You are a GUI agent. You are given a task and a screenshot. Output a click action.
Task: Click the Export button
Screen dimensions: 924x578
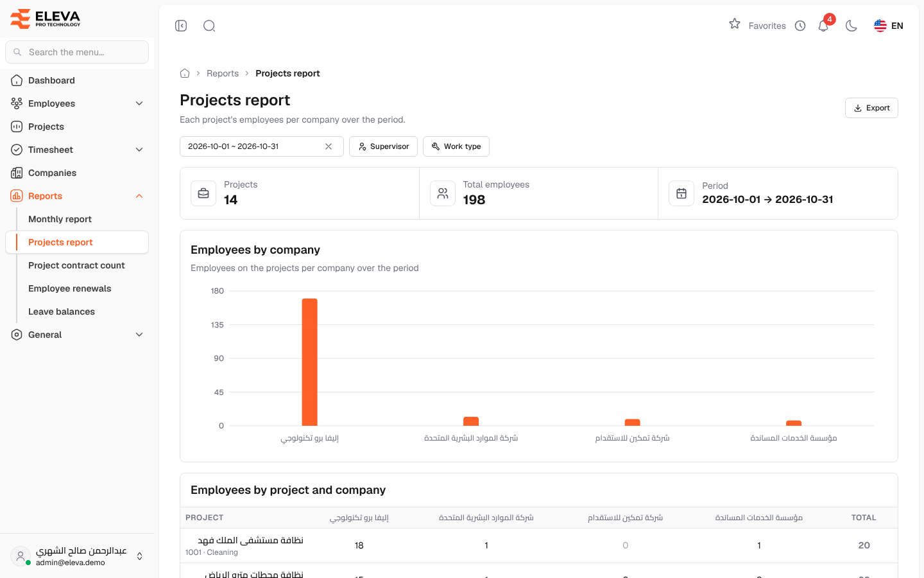(x=871, y=108)
